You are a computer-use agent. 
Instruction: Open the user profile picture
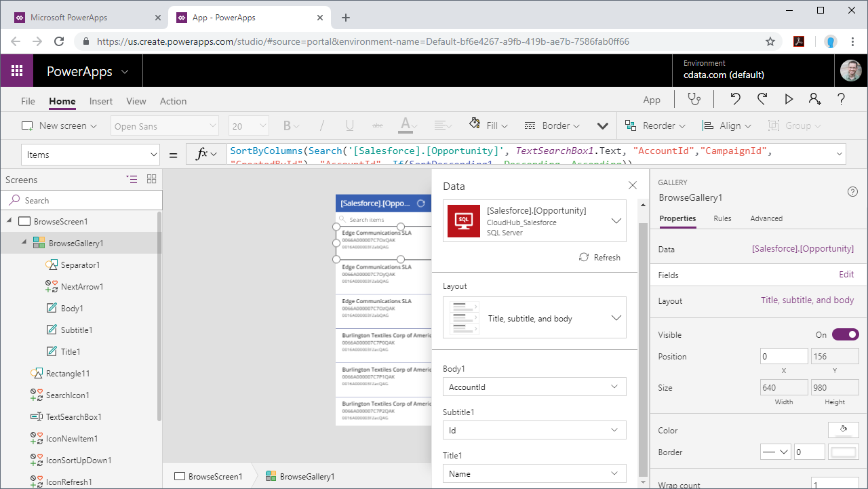tap(850, 71)
